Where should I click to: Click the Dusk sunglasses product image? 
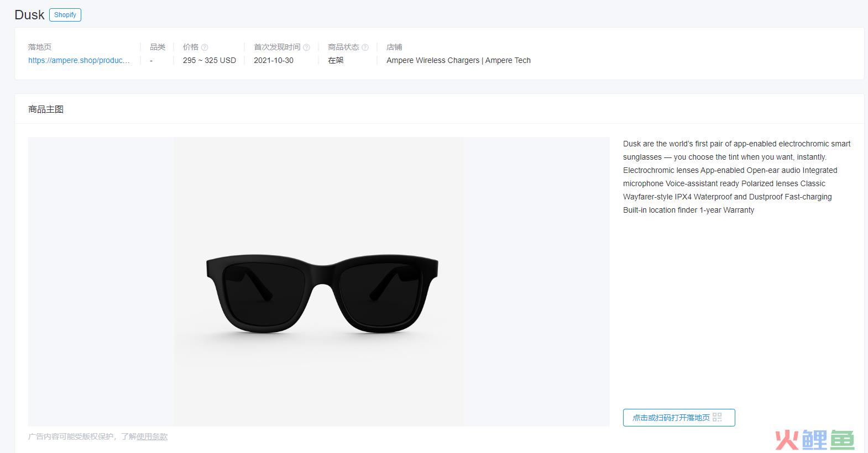319,282
